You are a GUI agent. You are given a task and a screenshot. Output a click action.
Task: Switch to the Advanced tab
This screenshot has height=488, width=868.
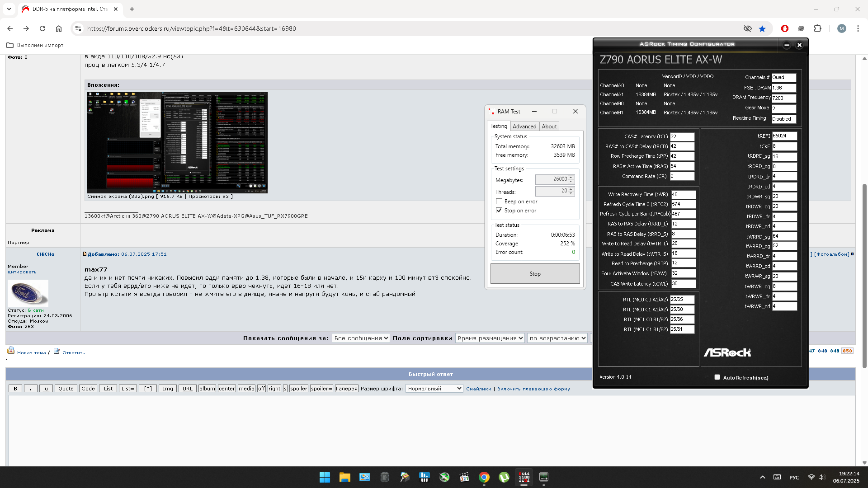click(x=524, y=127)
